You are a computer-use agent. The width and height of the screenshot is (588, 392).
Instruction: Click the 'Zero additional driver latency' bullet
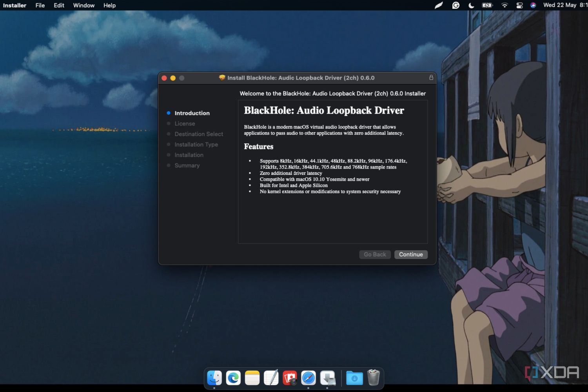(291, 173)
